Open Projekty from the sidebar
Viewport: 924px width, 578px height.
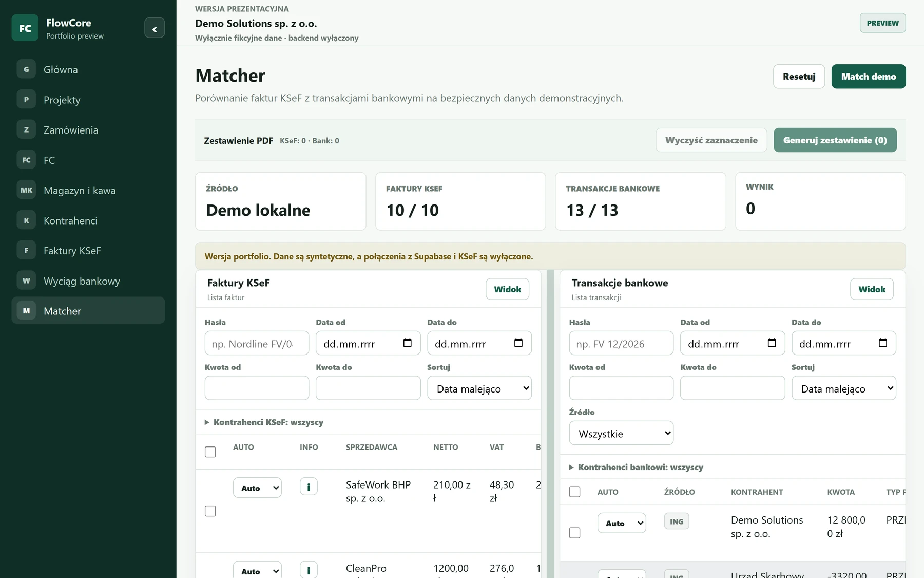[88, 100]
